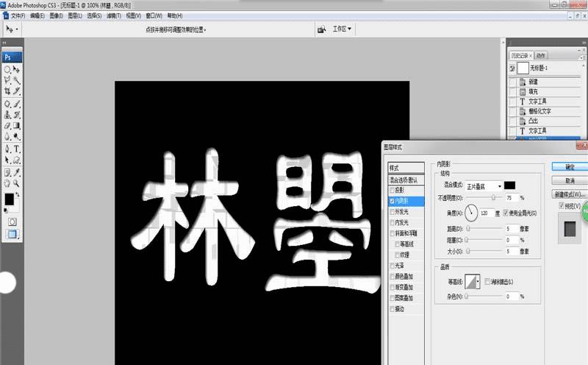This screenshot has width=588, height=365.
Task: Open the 工作区 workspace dropdown
Action: click(x=342, y=29)
